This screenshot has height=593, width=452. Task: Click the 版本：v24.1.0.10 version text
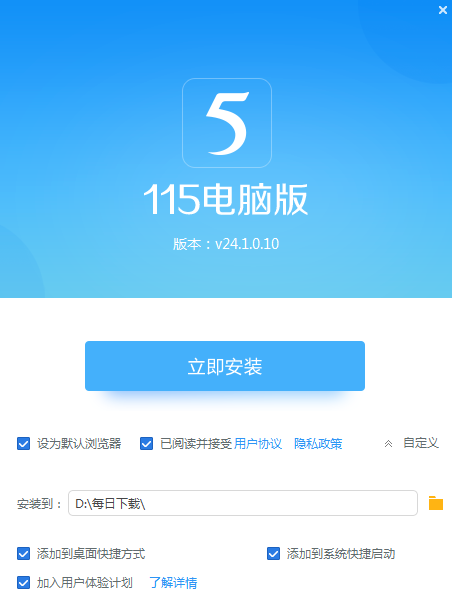tap(226, 244)
